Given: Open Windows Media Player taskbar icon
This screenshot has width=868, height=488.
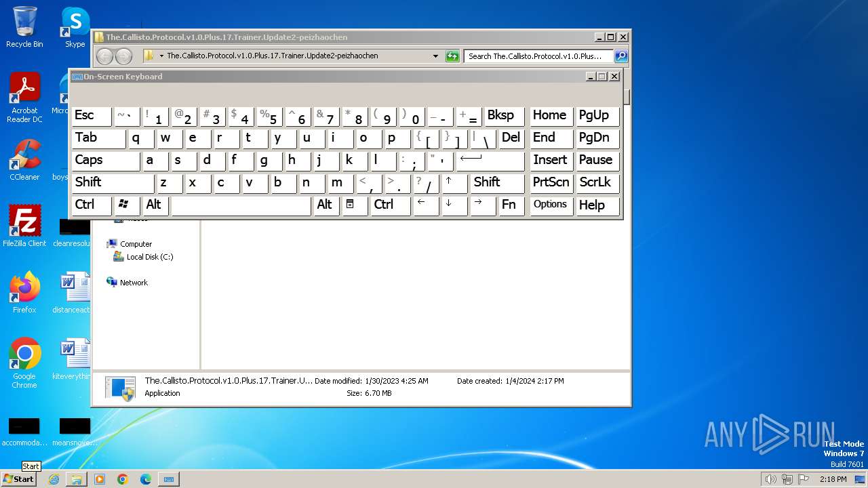Looking at the screenshot, I should (100, 479).
